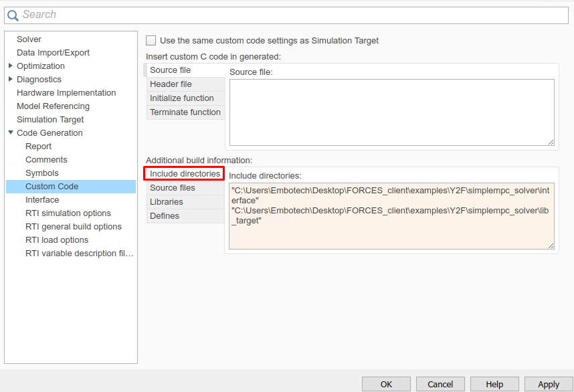Click the Apply button
This screenshot has width=574, height=392.
point(548,384)
